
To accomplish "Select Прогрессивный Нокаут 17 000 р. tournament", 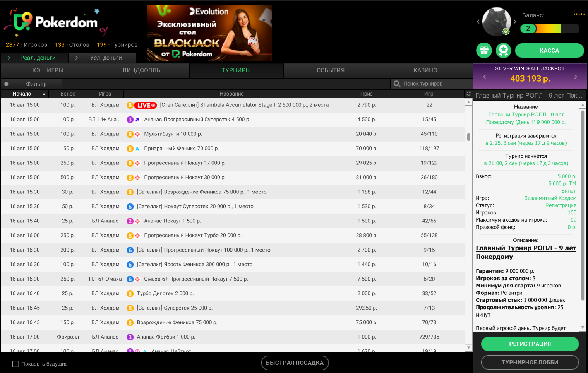I will point(233,163).
